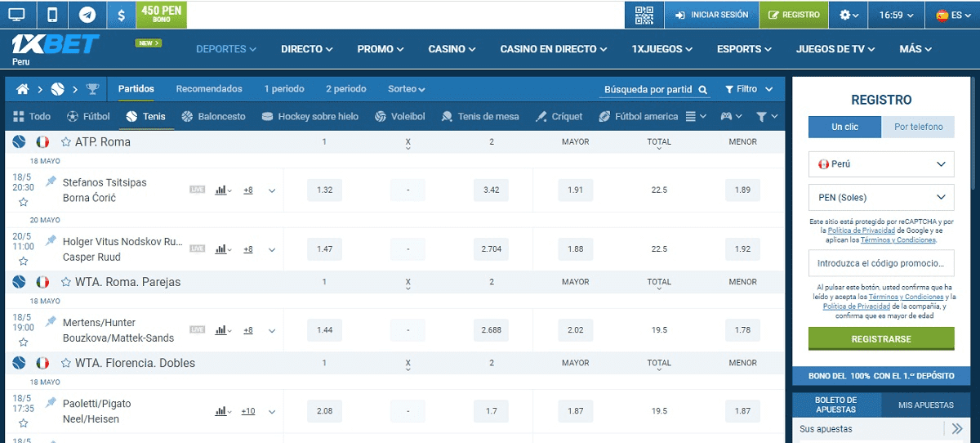The width and height of the screenshot is (980, 443).
Task: Go to home icon in breadcrumb
Action: coord(23,89)
